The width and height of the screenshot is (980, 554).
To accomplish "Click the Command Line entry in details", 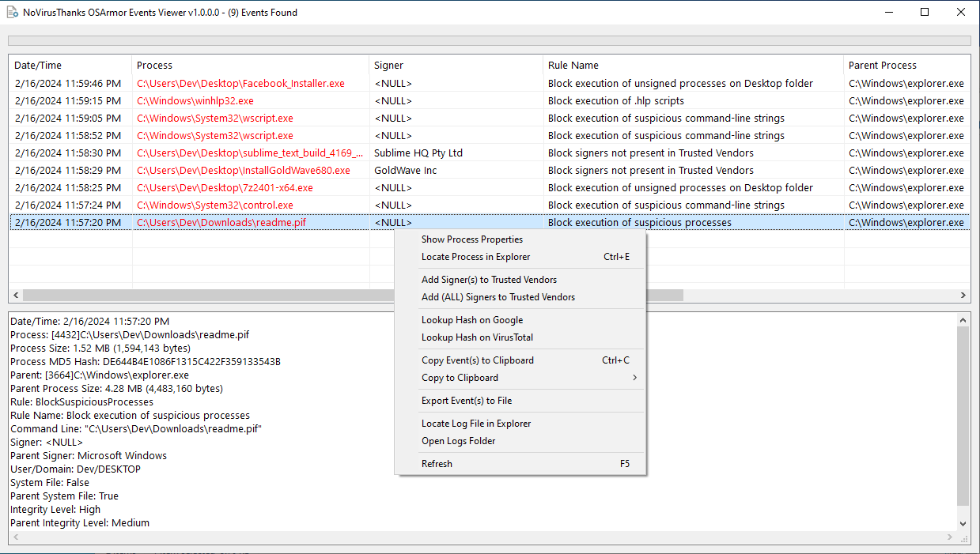I will 136,429.
